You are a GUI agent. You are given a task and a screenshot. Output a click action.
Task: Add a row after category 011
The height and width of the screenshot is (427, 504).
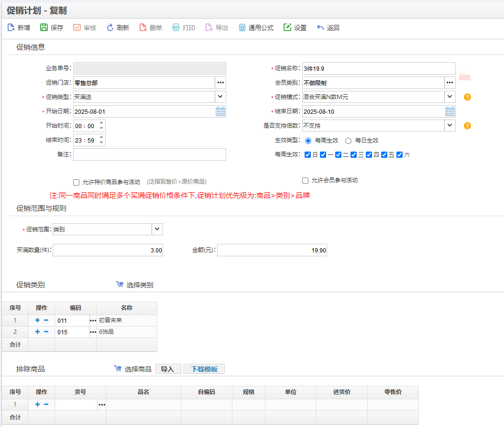[38, 320]
